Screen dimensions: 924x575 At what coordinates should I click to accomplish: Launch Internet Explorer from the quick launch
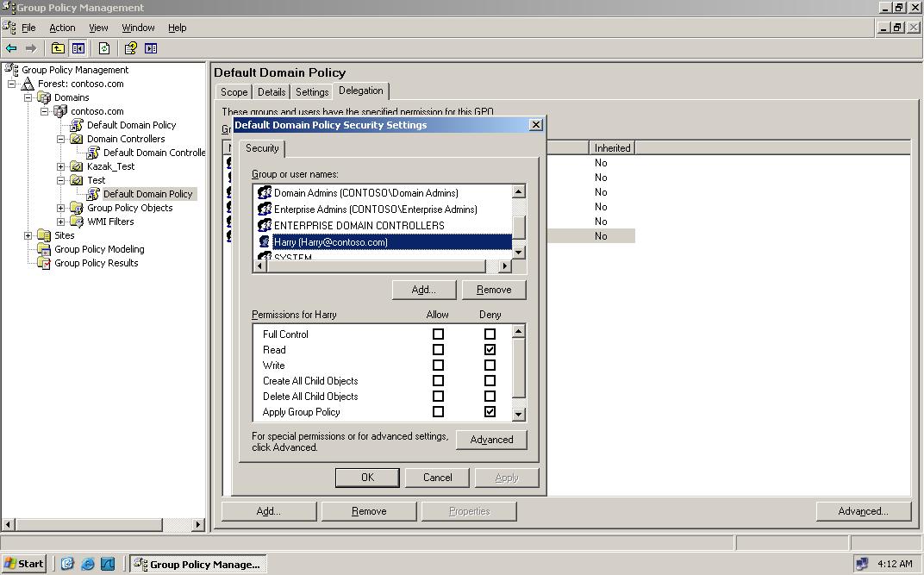click(x=88, y=564)
